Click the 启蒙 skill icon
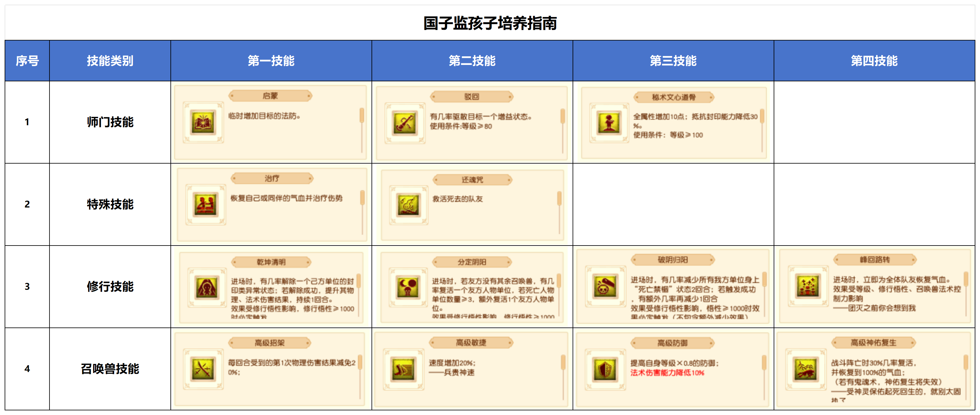The image size is (980, 415). point(203,122)
